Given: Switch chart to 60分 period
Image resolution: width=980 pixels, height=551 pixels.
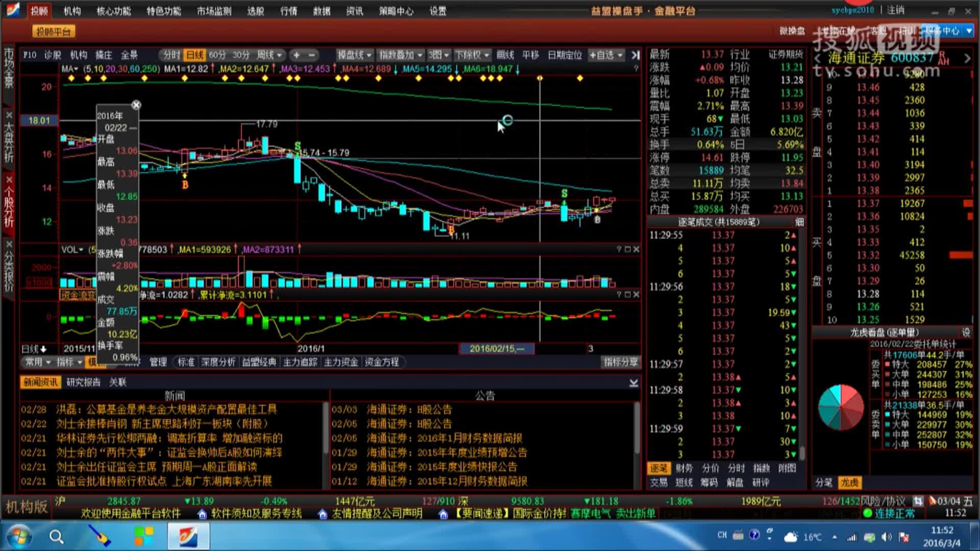Looking at the screenshot, I should click(217, 55).
